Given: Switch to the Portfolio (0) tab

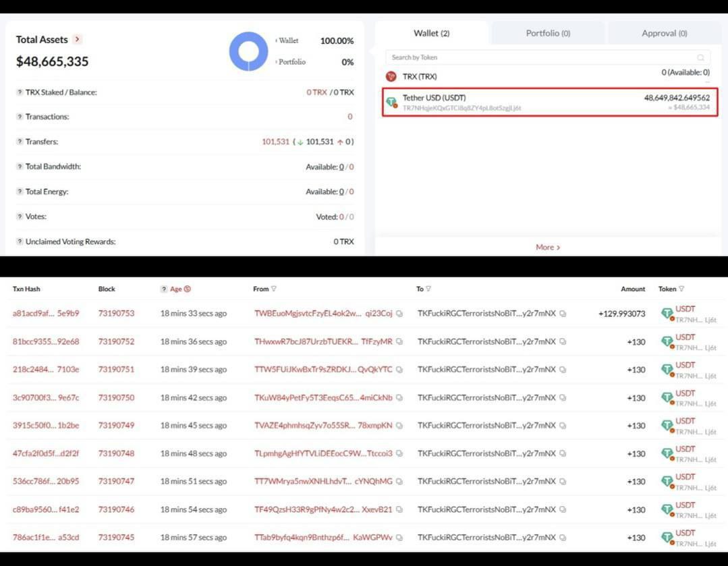Looking at the screenshot, I should [x=548, y=33].
